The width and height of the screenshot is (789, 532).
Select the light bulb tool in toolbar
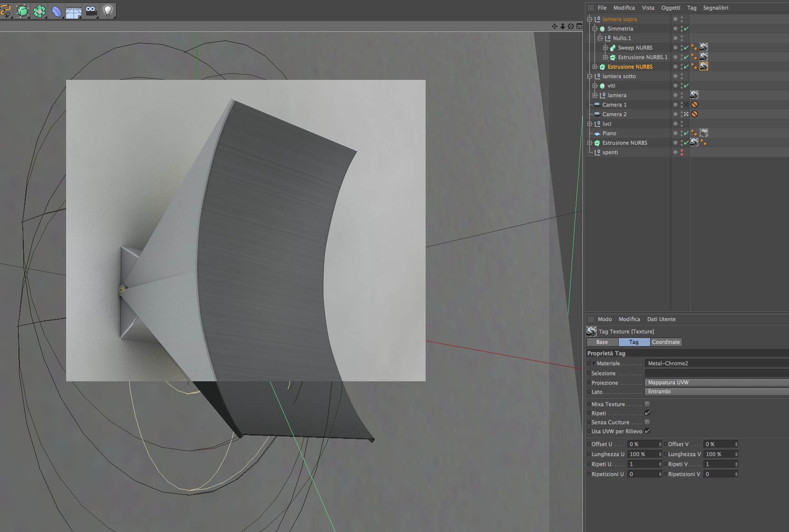[107, 11]
